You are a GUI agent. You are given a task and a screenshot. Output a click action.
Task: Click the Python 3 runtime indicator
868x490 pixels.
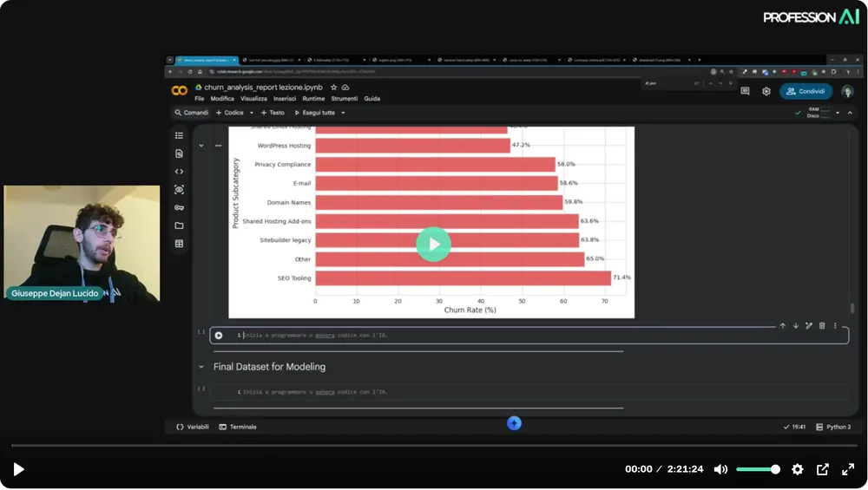[x=833, y=427]
